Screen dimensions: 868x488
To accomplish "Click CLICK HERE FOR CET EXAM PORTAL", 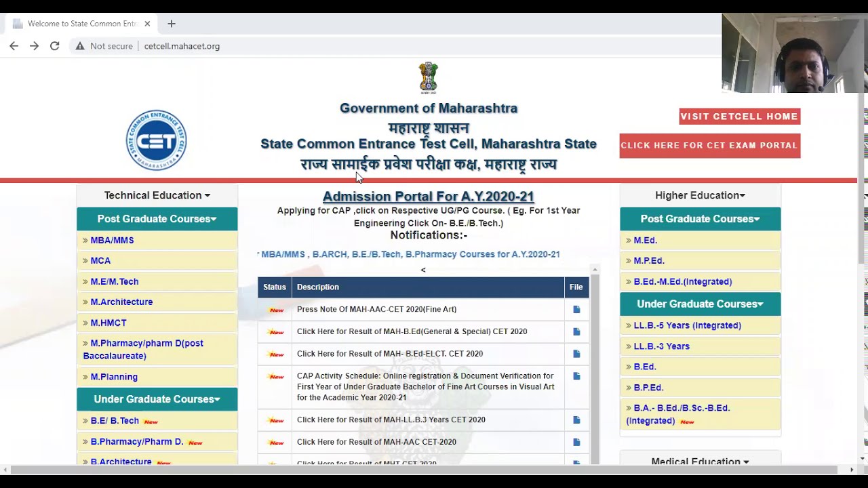I will tap(710, 146).
